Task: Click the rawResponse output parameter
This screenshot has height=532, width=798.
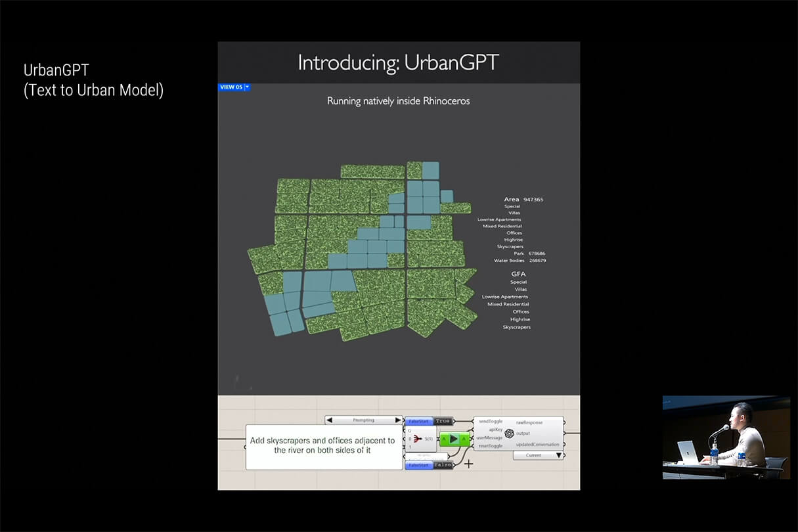Action: click(x=529, y=422)
